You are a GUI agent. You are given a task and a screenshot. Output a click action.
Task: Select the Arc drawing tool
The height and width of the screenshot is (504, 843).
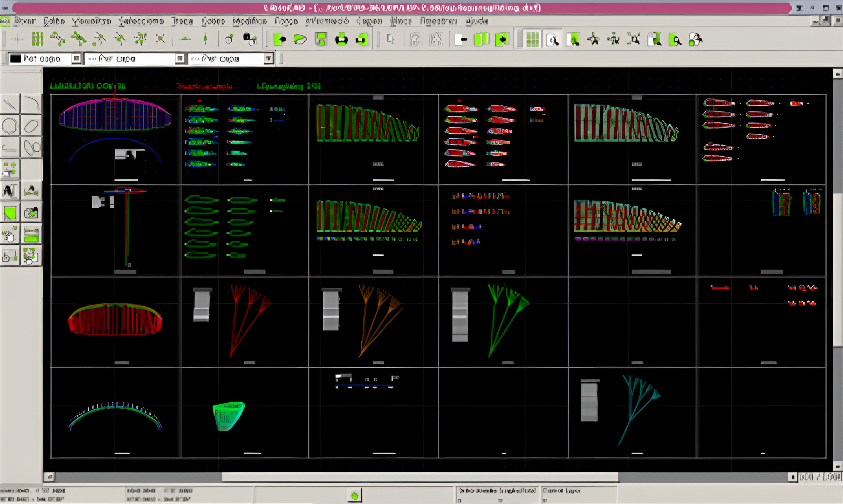[31, 104]
